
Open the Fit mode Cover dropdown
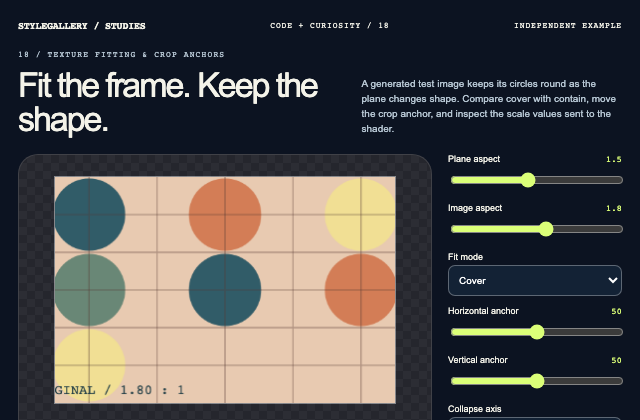pos(535,280)
